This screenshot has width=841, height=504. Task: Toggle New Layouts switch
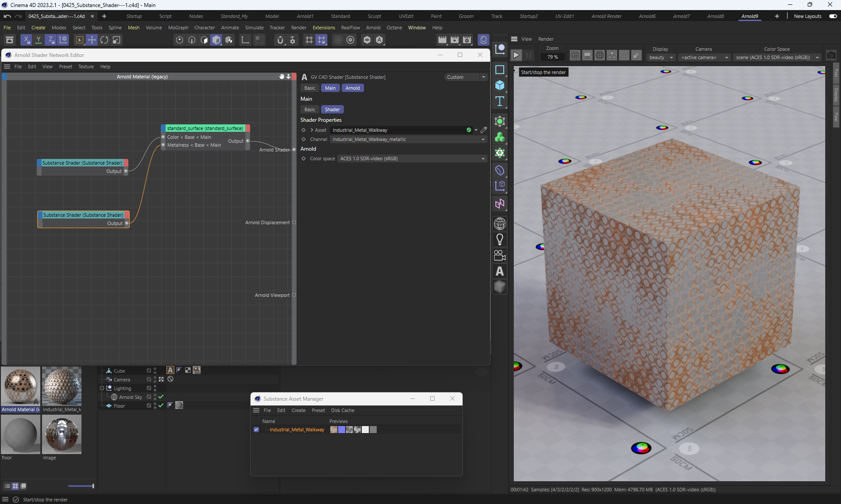click(833, 16)
